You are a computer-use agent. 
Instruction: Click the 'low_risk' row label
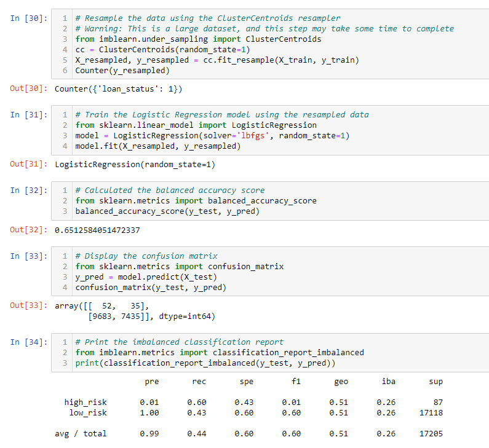[88, 413]
